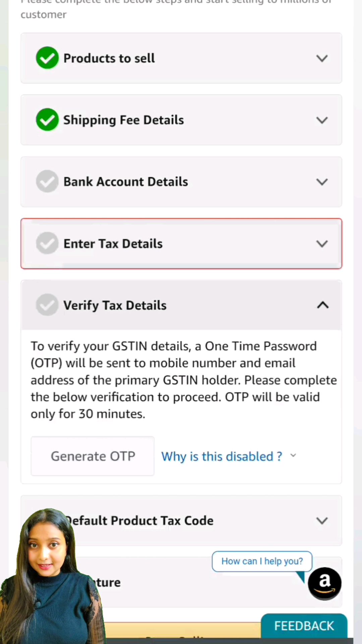Expand Shipping Fee Details chevron
This screenshot has height=644, width=362.
[322, 120]
